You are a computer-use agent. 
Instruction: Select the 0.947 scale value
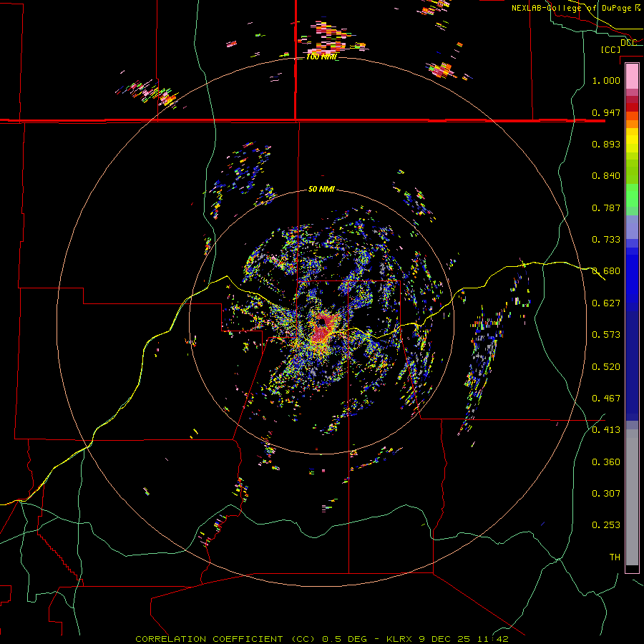point(606,112)
